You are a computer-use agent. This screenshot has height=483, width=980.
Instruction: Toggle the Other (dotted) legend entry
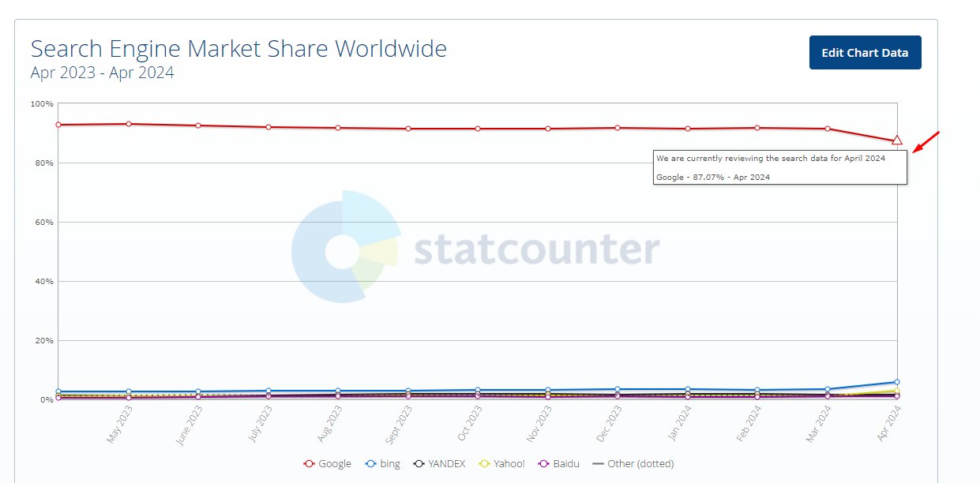tap(633, 464)
